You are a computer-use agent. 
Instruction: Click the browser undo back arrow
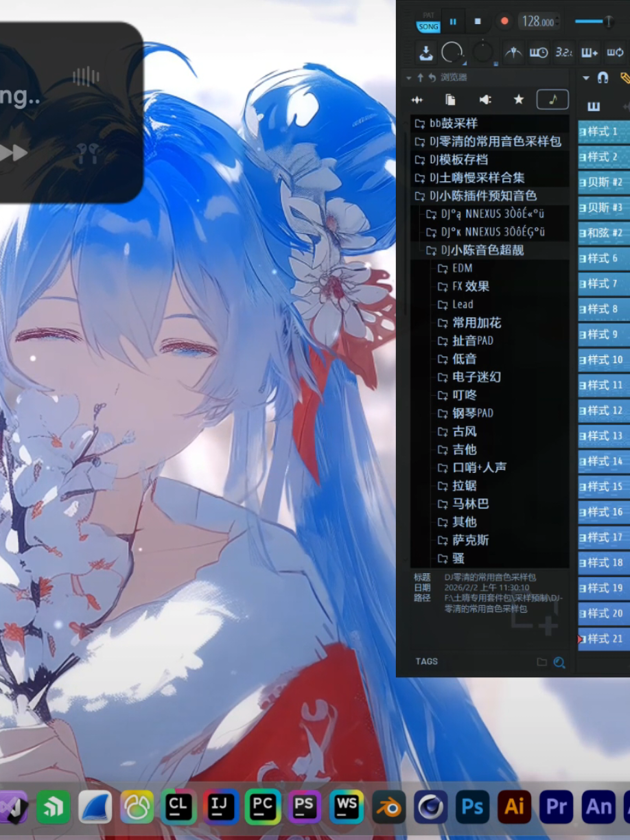(432, 78)
